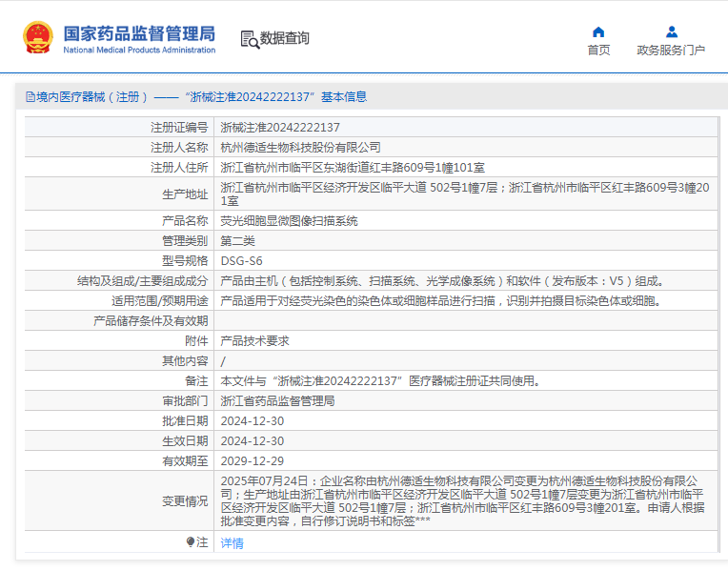The width and height of the screenshot is (728, 571).
Task: Select 浙江省药品监督管理局 approval department
Action: (x=277, y=400)
